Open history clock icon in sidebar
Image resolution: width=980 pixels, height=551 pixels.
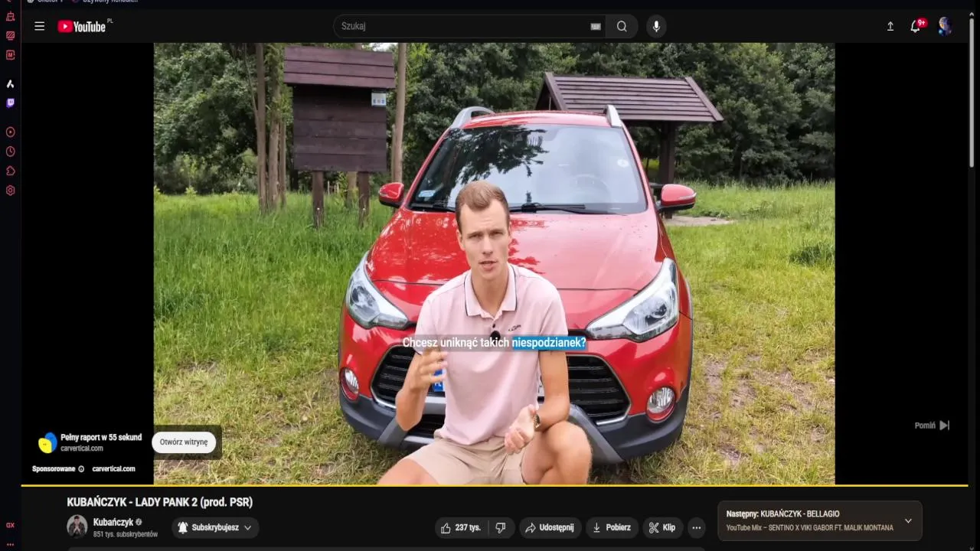(x=10, y=152)
